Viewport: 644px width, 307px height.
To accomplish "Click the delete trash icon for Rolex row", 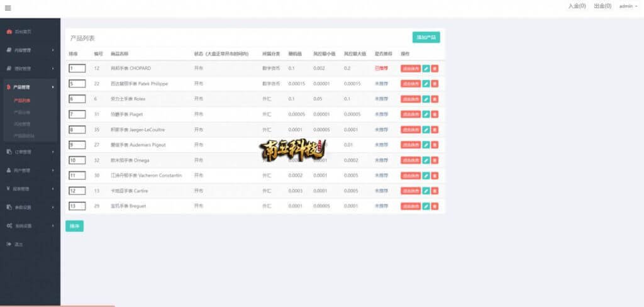I will coord(435,99).
